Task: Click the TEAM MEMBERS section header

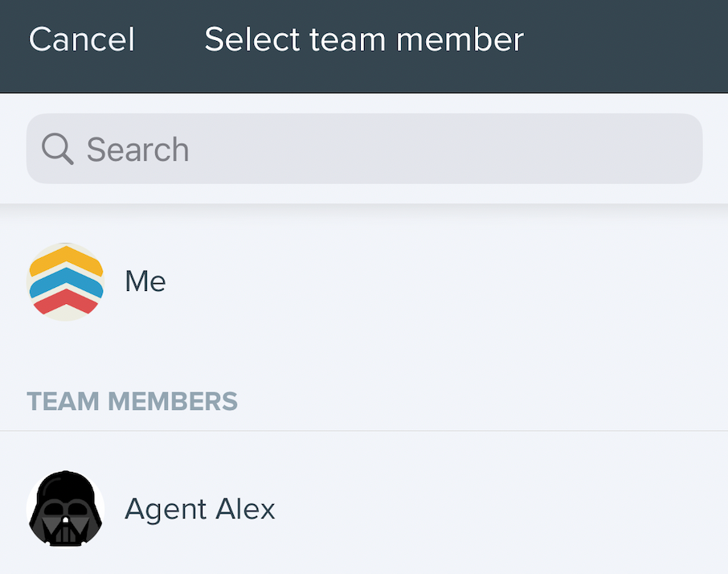Action: click(x=133, y=401)
